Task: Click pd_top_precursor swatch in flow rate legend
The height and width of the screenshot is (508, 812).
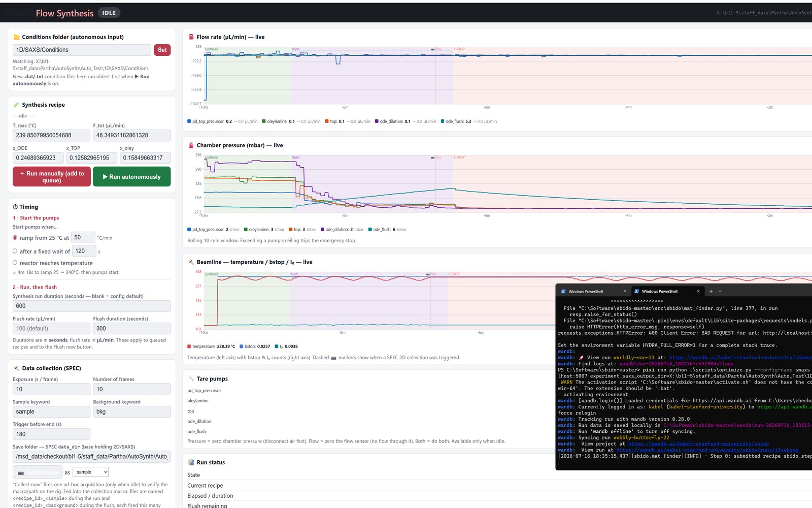Action: coord(189,121)
